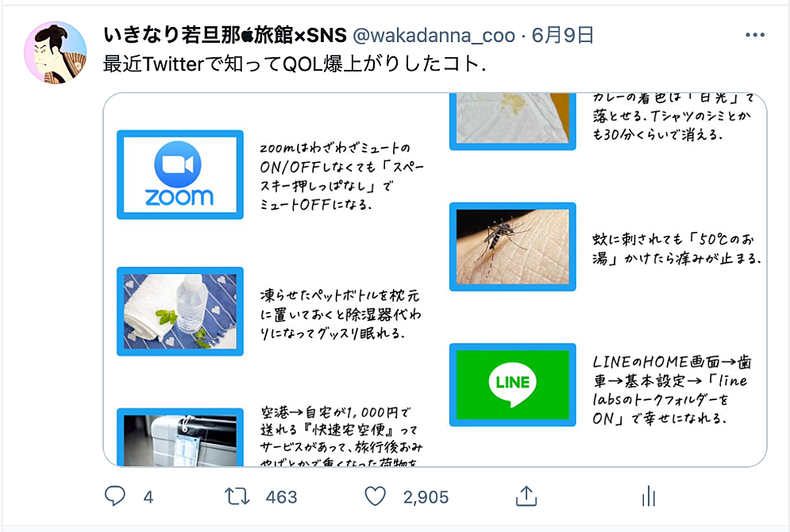
Task: Click the zoom logo thumbnail
Action: [180, 175]
